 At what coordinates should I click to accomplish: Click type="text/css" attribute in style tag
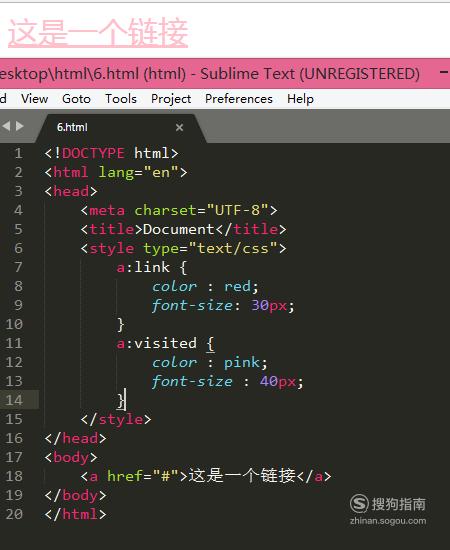click(x=210, y=248)
